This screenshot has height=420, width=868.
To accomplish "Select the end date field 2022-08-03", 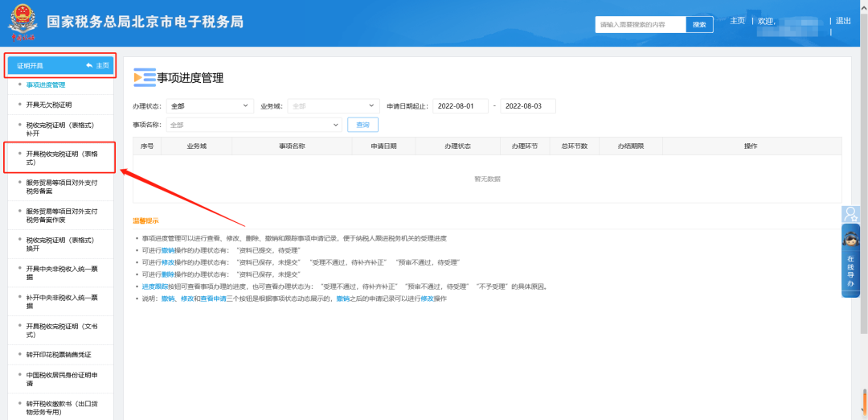I will pos(527,105).
